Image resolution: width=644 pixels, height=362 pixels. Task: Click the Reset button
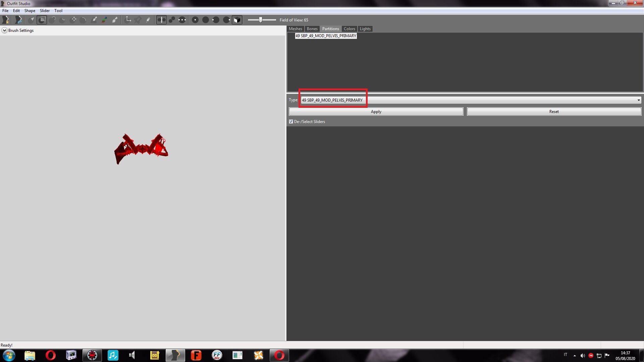coord(554,112)
